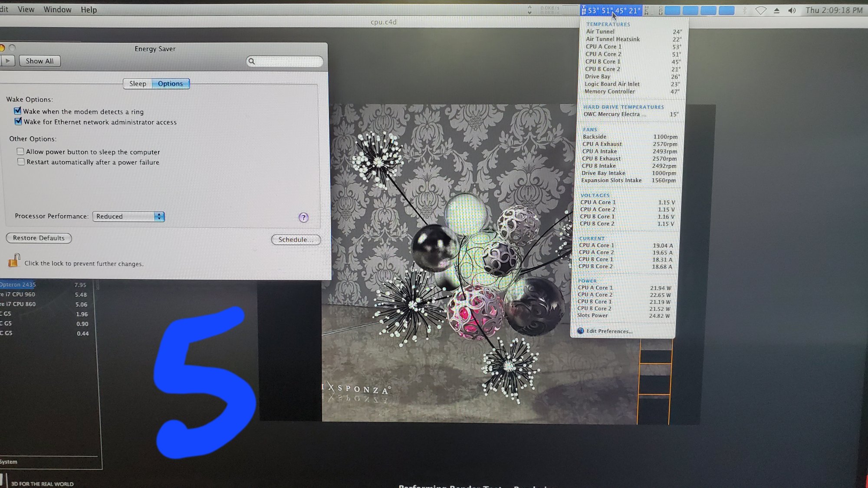The width and height of the screenshot is (868, 488).
Task: Uncheck Wake for Ethernet network administrator access
Action: [18, 121]
